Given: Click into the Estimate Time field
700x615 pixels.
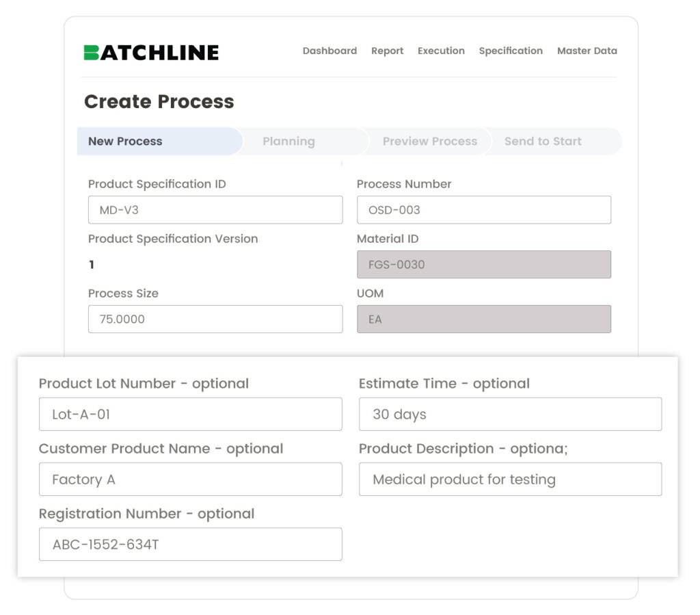Looking at the screenshot, I should [510, 415].
